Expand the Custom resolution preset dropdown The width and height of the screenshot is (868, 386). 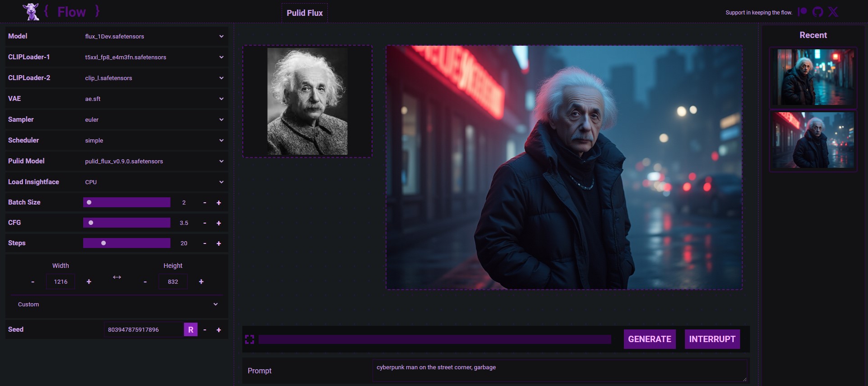[117, 305]
